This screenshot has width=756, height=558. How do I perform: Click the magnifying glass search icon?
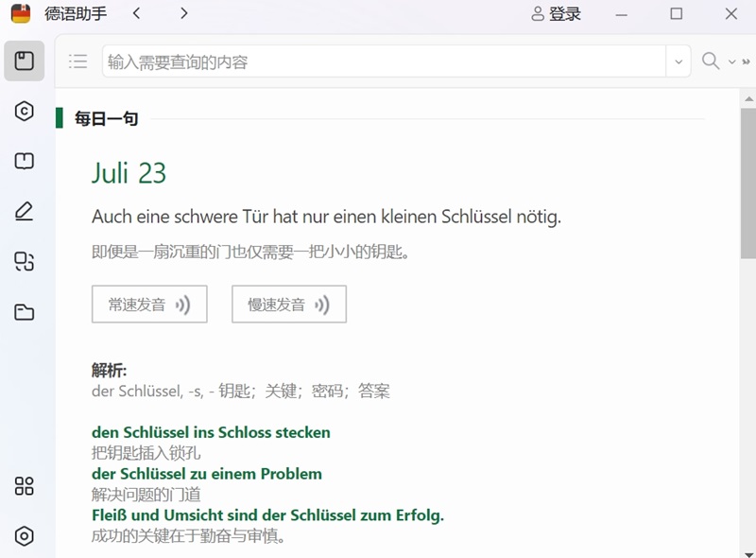[711, 61]
